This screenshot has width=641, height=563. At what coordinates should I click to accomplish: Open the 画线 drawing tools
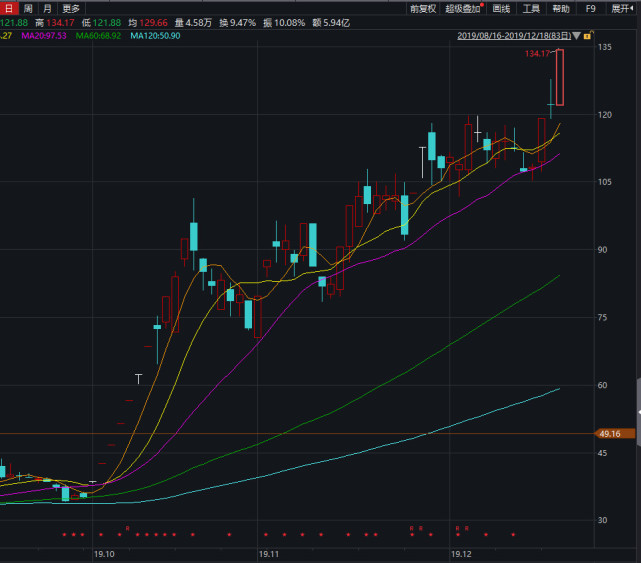pyautogui.click(x=501, y=9)
